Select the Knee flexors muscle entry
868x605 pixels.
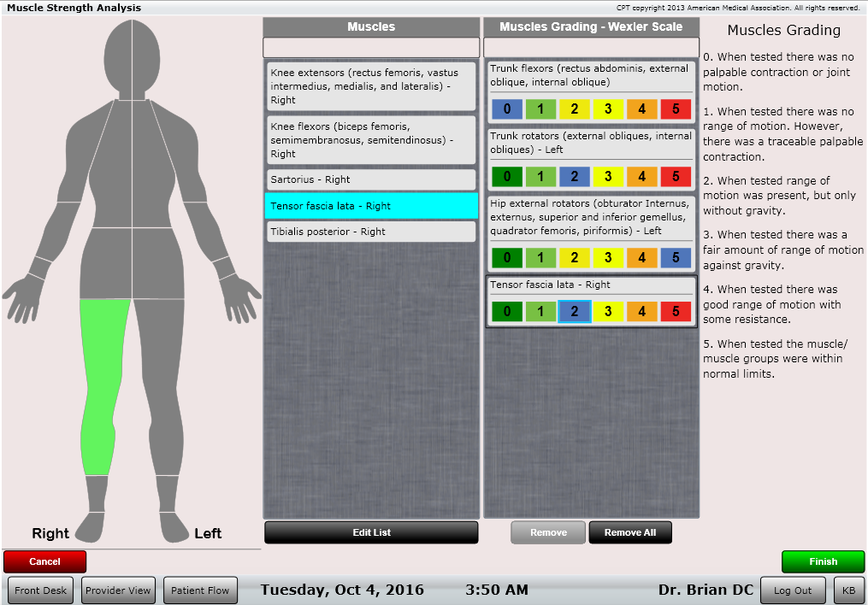(370, 138)
